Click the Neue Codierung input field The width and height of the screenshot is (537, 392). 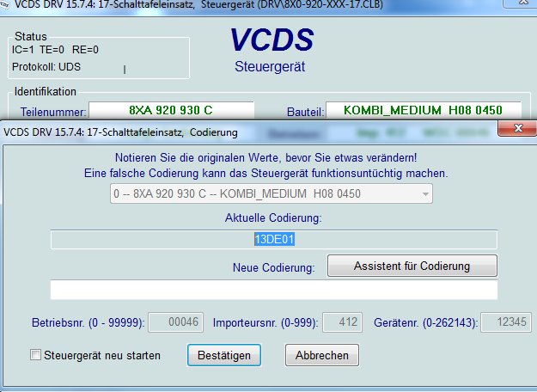(x=273, y=290)
